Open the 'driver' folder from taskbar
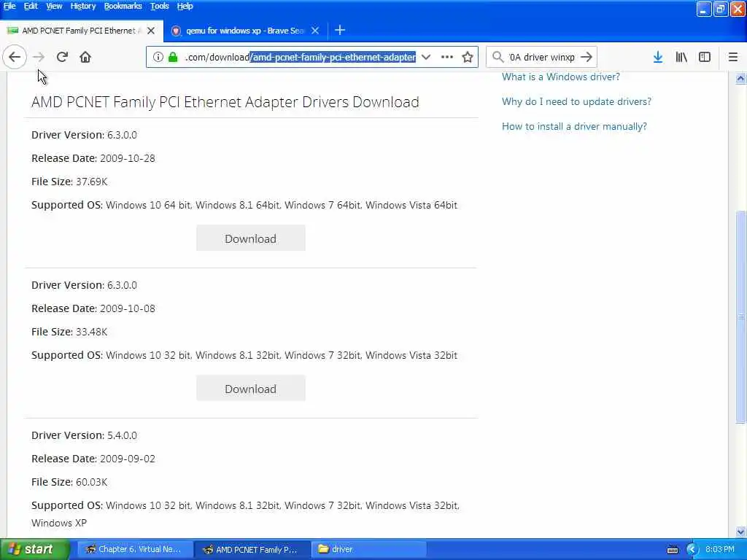The width and height of the screenshot is (747, 560). click(x=370, y=549)
